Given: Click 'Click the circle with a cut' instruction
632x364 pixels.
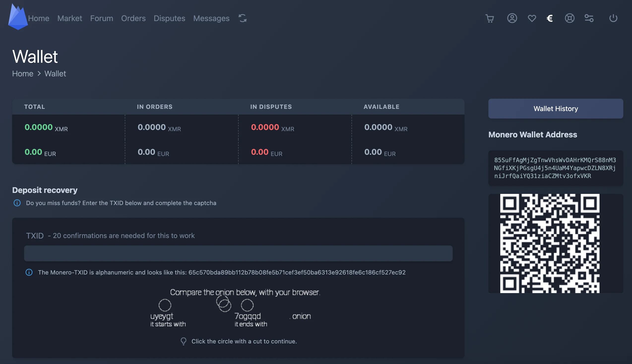Looking at the screenshot, I should coord(244,341).
